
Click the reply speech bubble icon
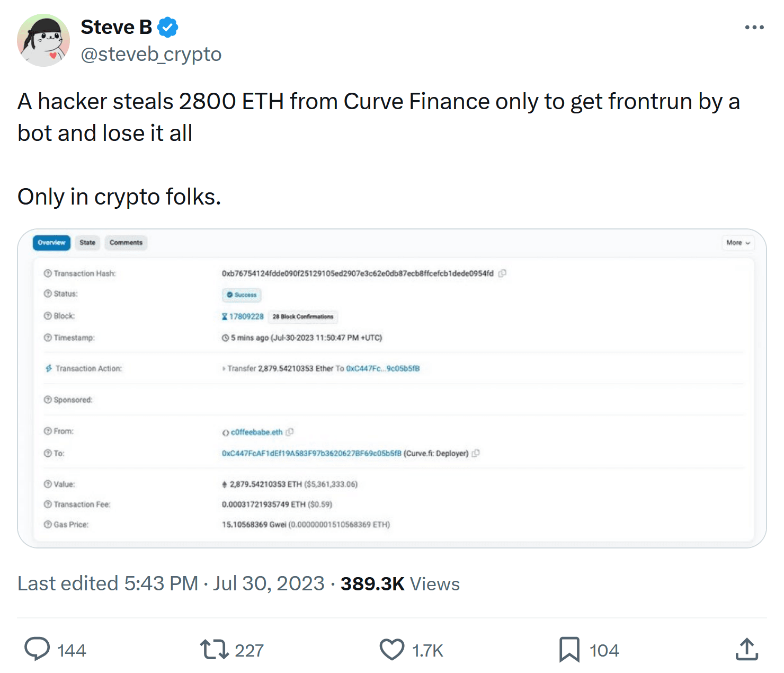click(37, 649)
